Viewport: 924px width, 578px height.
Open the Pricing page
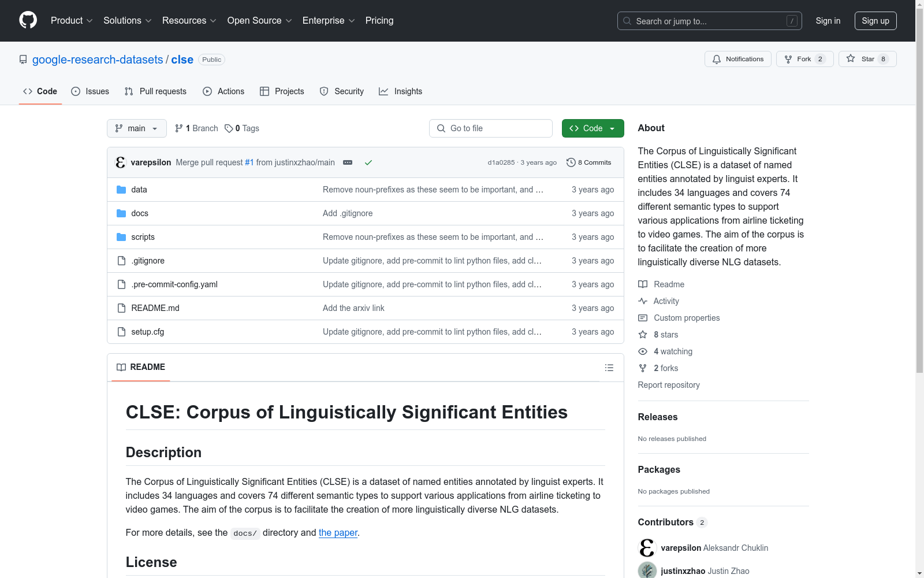pyautogui.click(x=379, y=20)
